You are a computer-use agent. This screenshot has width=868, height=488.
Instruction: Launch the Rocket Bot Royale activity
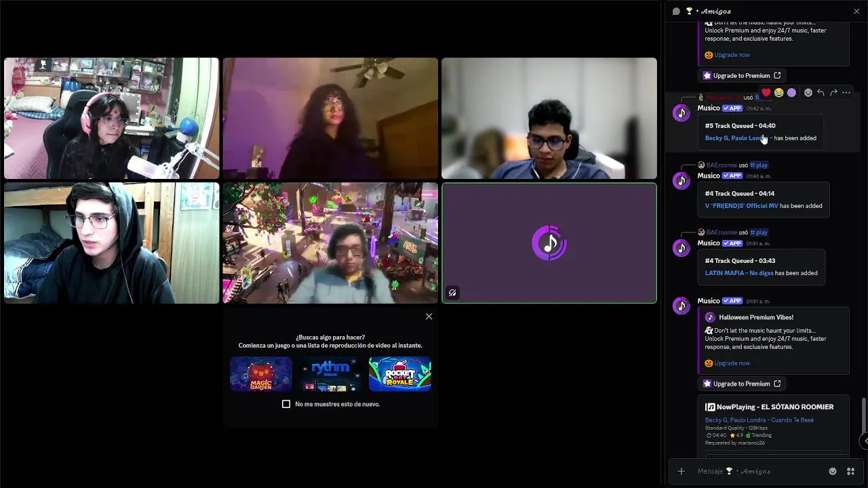pos(400,374)
